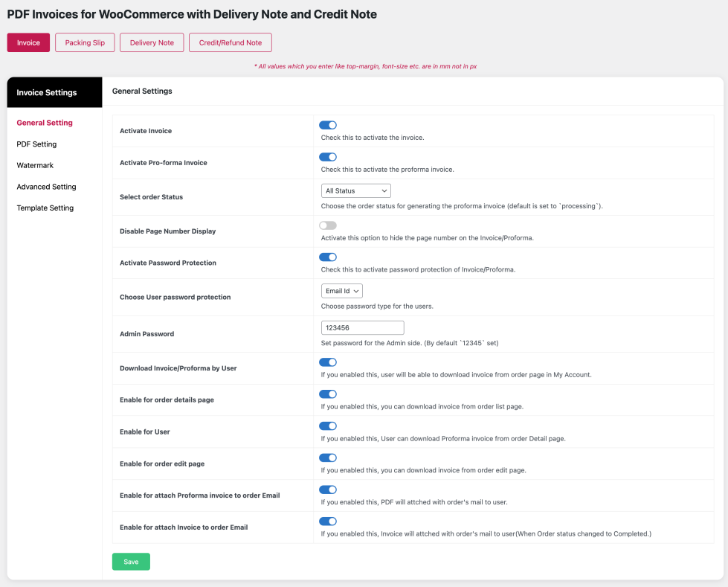Screen dimensions: 728x587
Task: Click the green Save button
Action: [131, 562]
